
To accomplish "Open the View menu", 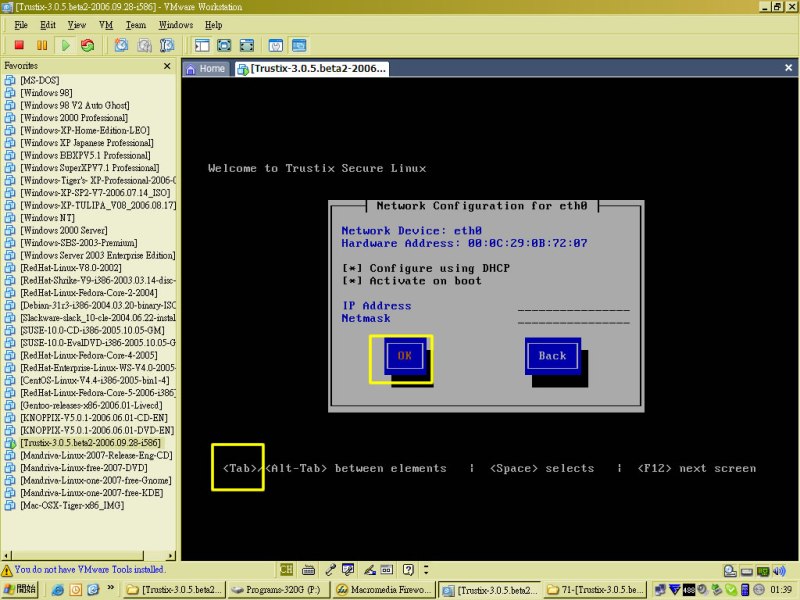I will (x=77, y=25).
